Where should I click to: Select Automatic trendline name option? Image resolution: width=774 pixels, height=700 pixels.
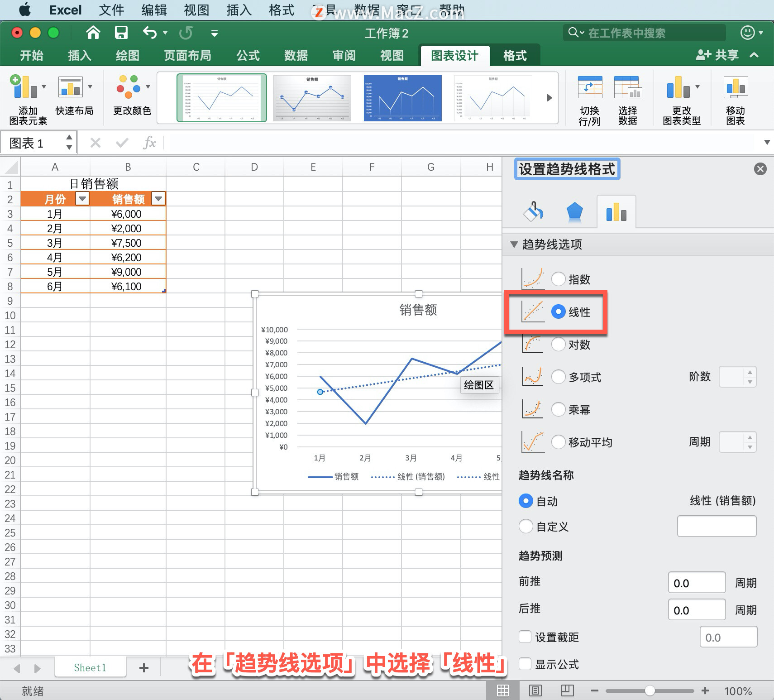coord(526,501)
